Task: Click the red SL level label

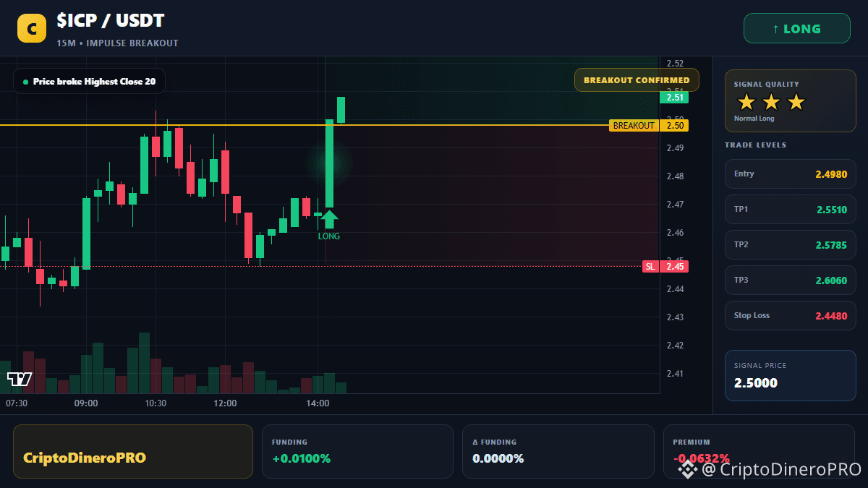Action: [650, 267]
